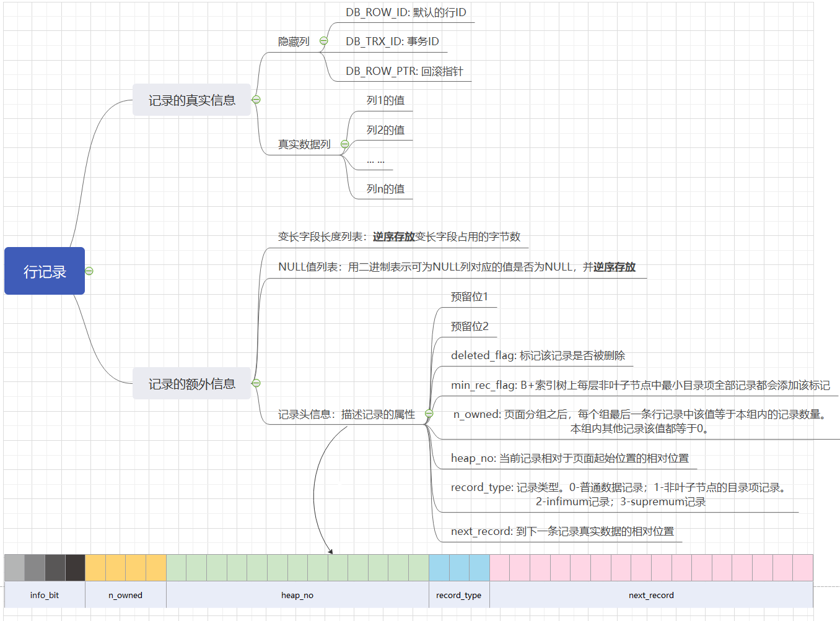Select the heap_no description node in tree
Image resolution: width=840 pixels, height=621 pixels.
(x=570, y=458)
